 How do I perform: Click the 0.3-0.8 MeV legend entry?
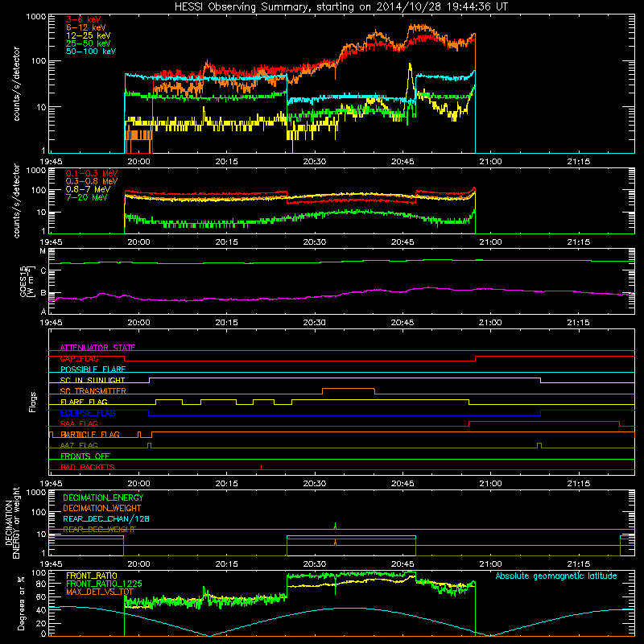tap(92, 181)
